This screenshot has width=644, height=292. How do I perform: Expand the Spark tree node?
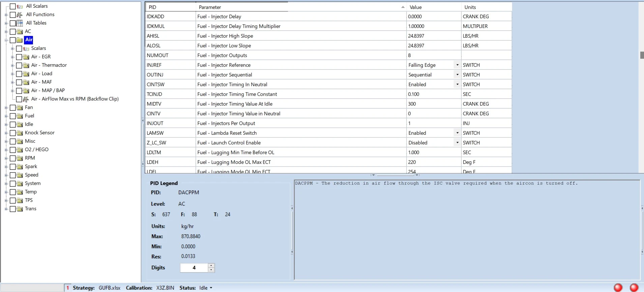point(6,167)
